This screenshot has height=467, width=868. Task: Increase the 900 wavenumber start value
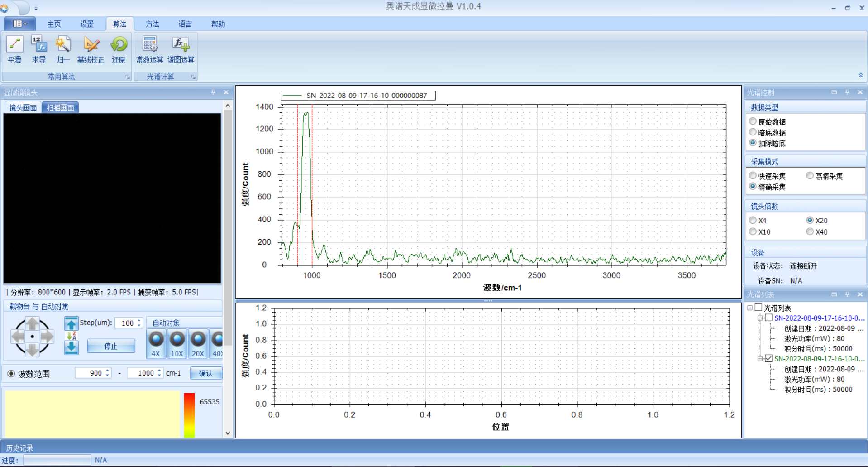point(107,371)
